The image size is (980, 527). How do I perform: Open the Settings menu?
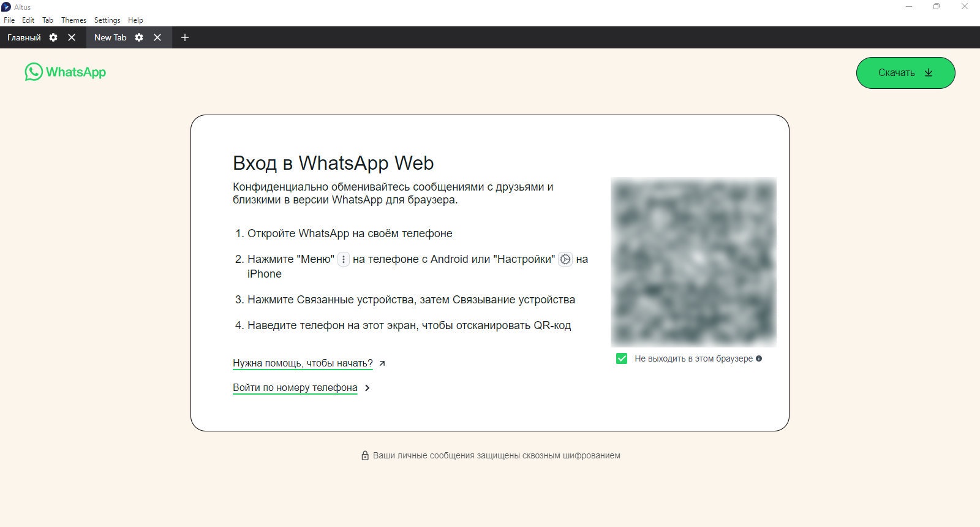tap(107, 20)
